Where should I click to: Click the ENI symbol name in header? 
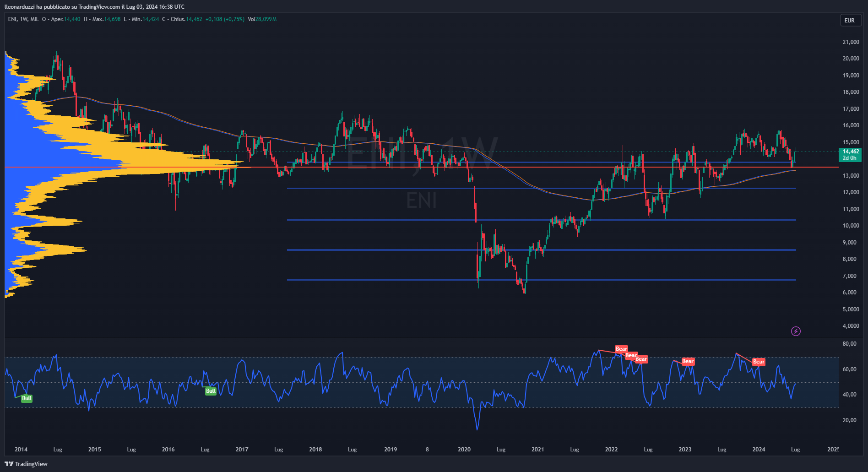[12, 19]
